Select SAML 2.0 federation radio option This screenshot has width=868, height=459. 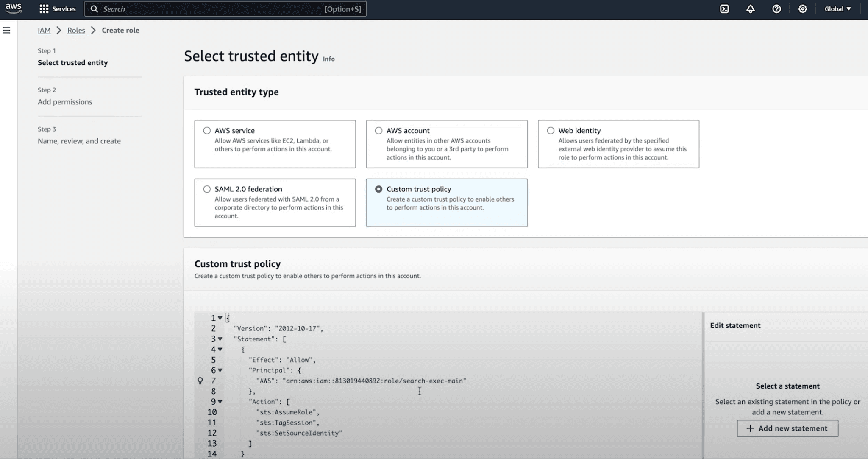207,189
